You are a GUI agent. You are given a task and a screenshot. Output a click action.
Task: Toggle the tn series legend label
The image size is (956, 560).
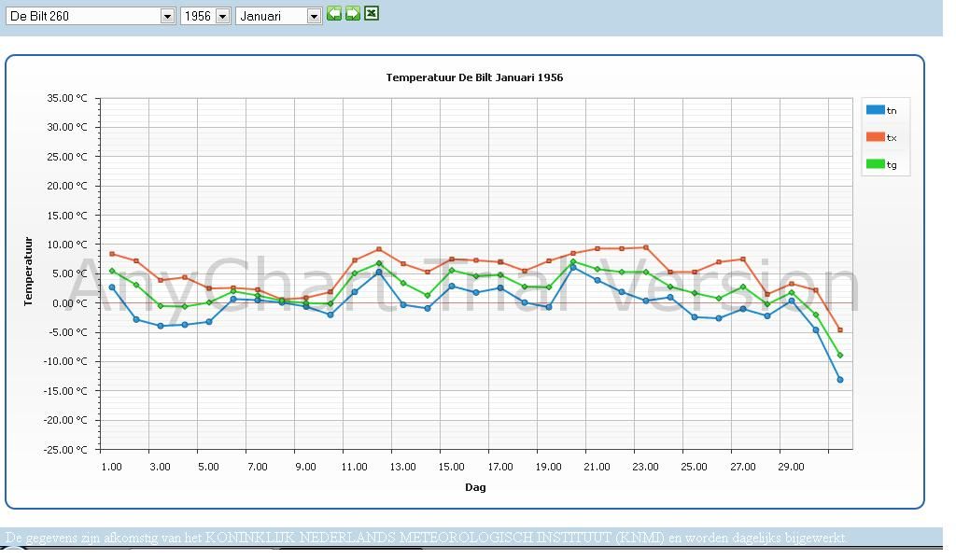(892, 111)
